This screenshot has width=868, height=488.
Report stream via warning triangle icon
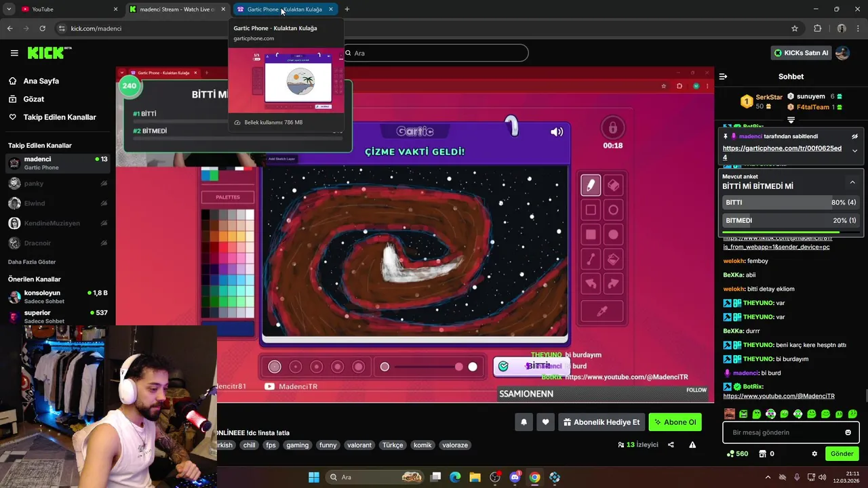pos(692,445)
